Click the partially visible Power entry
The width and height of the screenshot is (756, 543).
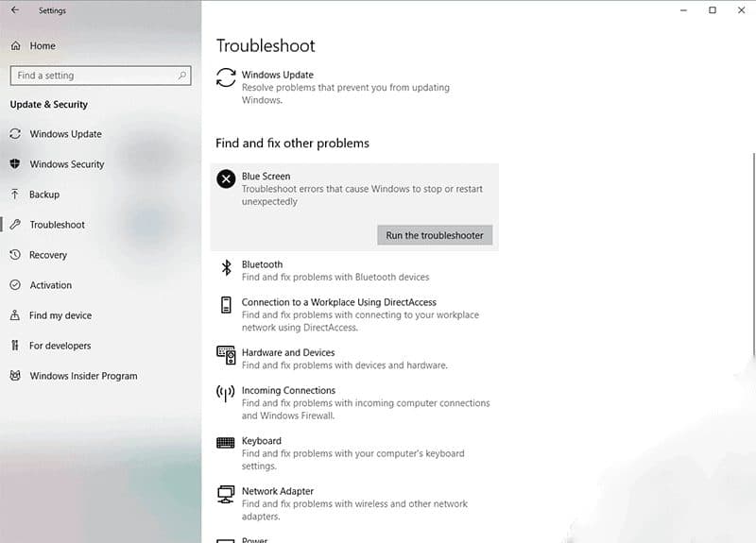click(x=254, y=540)
